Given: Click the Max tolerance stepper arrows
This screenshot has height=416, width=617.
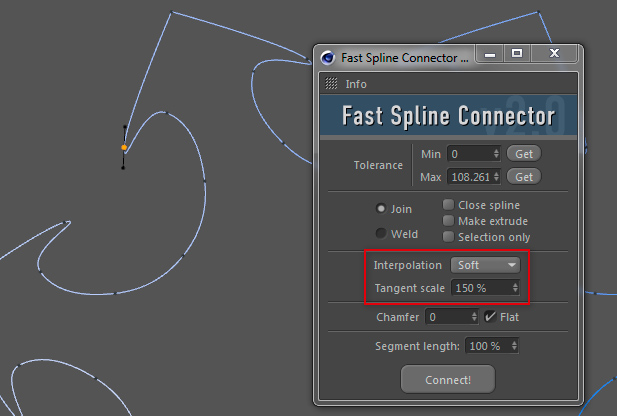Looking at the screenshot, I should point(496,177).
